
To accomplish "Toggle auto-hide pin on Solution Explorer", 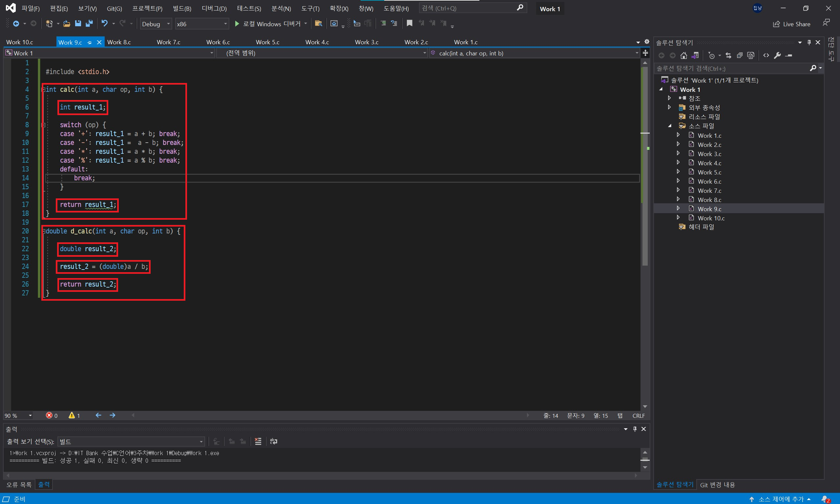I will coord(809,42).
